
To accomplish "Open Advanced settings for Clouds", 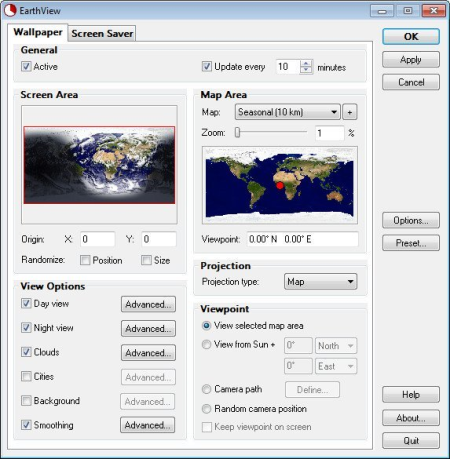I will click(148, 353).
